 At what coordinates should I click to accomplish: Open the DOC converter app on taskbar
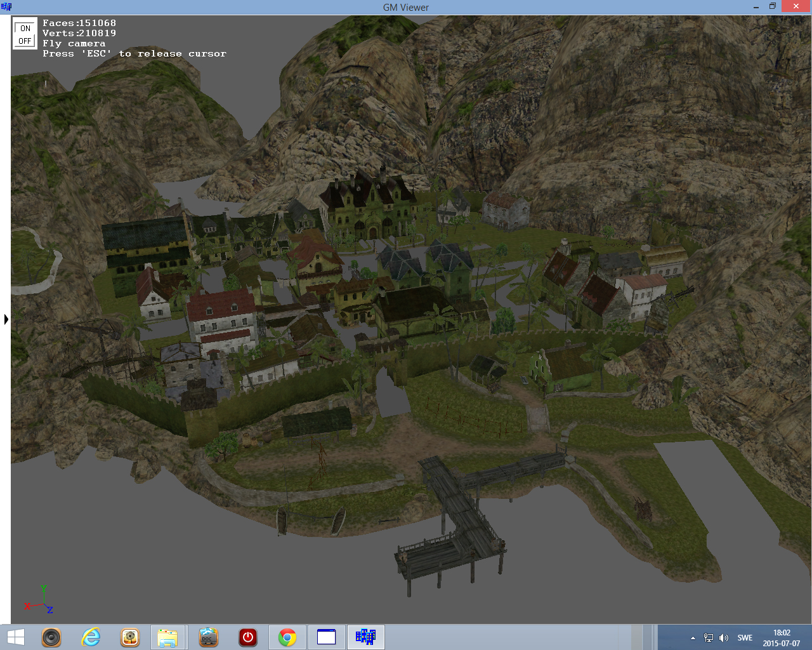coord(208,637)
